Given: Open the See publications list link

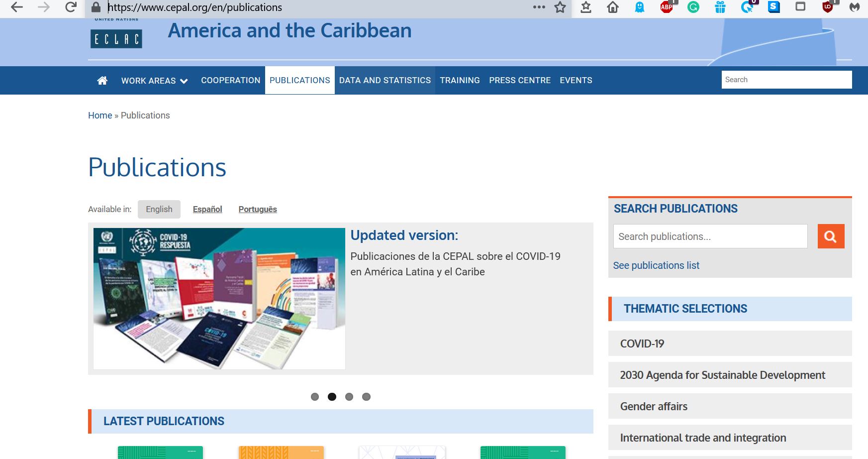Looking at the screenshot, I should 656,266.
